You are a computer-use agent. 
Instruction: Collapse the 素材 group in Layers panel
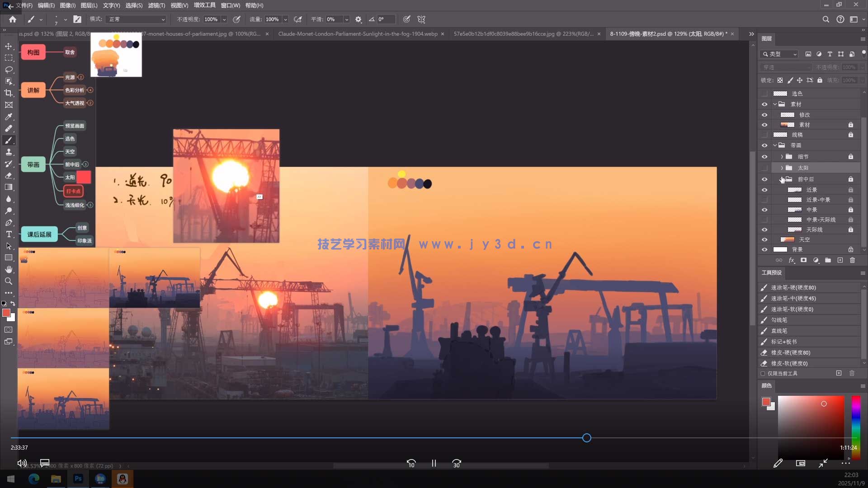click(x=775, y=104)
